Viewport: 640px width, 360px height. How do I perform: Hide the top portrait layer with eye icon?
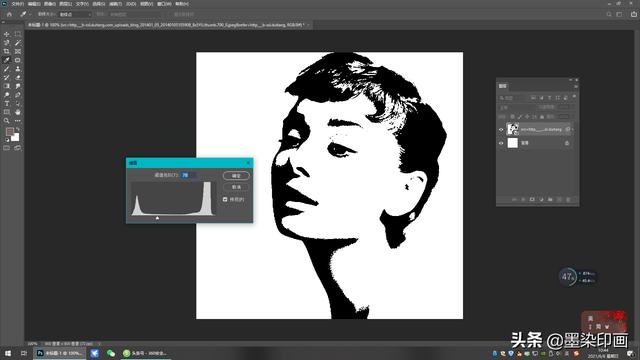coord(501,130)
